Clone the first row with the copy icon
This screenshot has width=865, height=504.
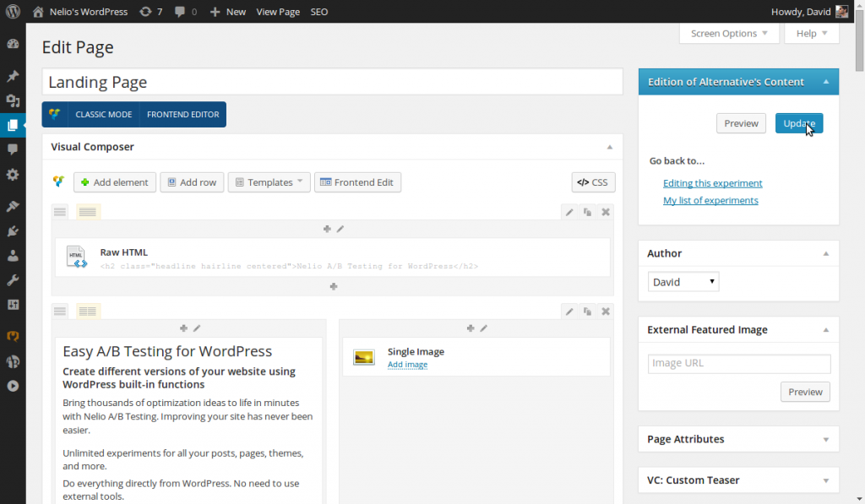click(x=587, y=212)
